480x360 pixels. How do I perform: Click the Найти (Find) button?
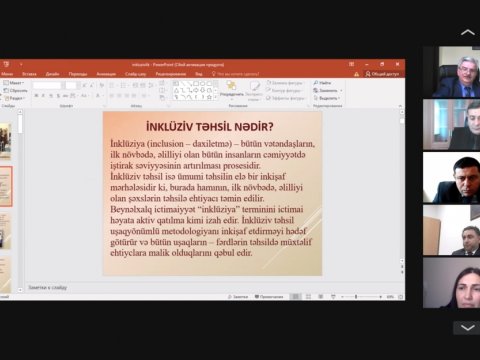tap(322, 83)
